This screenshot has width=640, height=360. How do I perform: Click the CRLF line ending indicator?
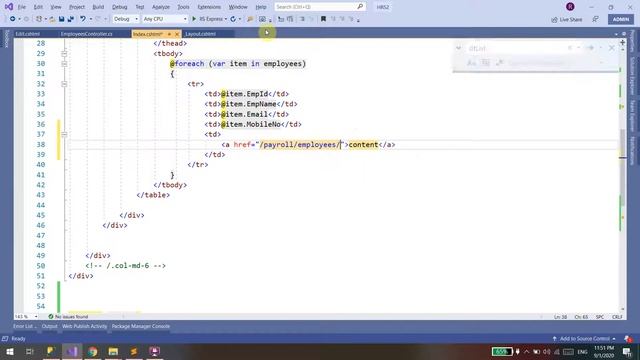(617, 317)
